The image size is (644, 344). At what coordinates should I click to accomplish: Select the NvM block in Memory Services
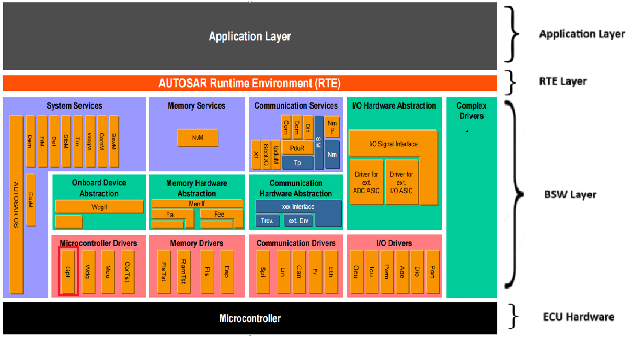(x=198, y=138)
